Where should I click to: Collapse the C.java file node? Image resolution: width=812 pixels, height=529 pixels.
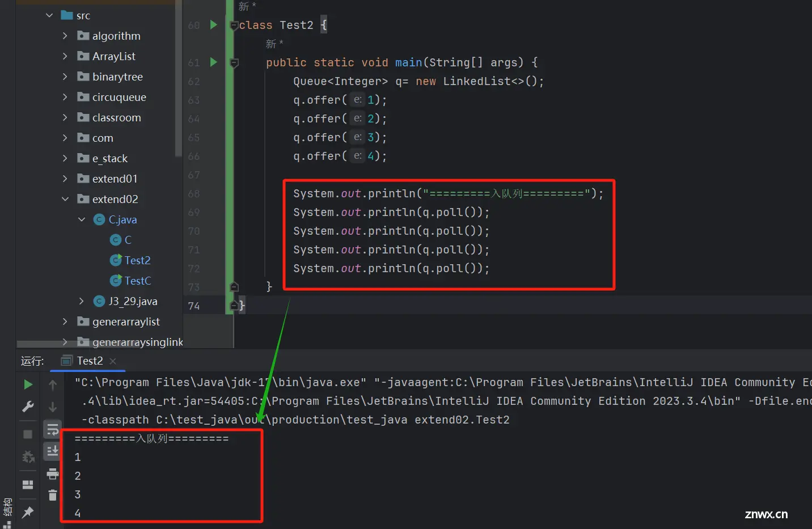(x=82, y=219)
